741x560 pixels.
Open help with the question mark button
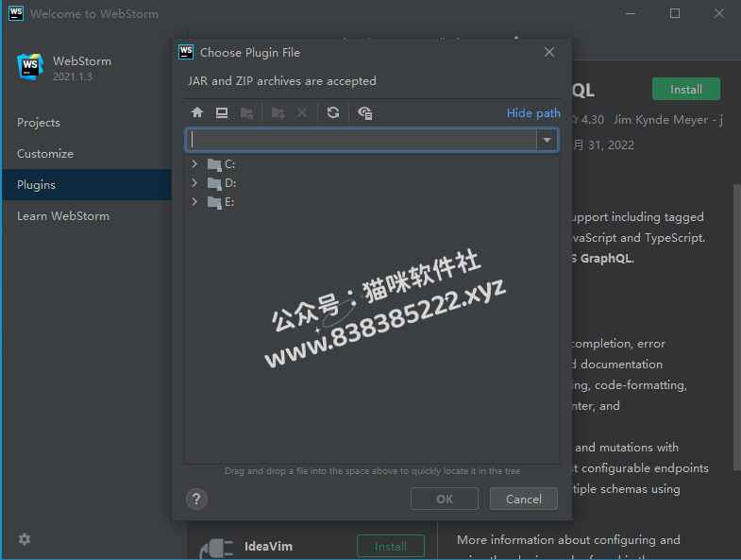click(x=196, y=499)
